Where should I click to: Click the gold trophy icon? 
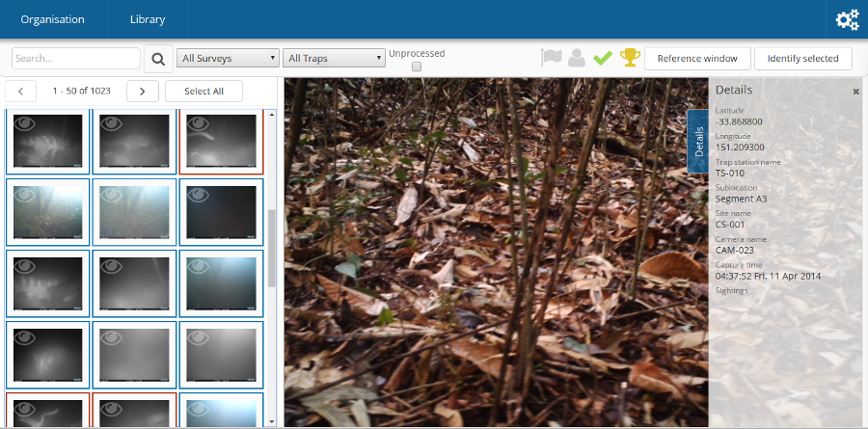click(x=630, y=58)
